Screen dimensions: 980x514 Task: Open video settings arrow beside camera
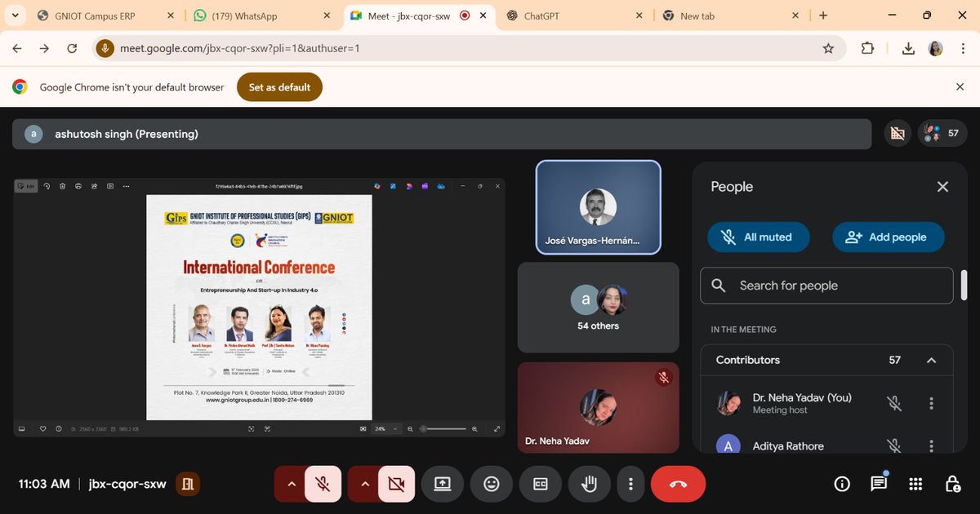[x=364, y=484]
